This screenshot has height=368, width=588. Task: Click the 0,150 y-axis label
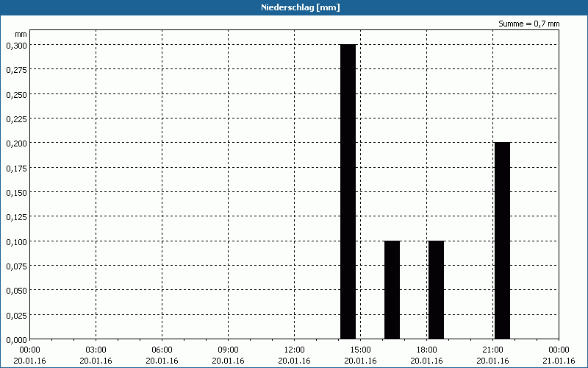click(16, 193)
